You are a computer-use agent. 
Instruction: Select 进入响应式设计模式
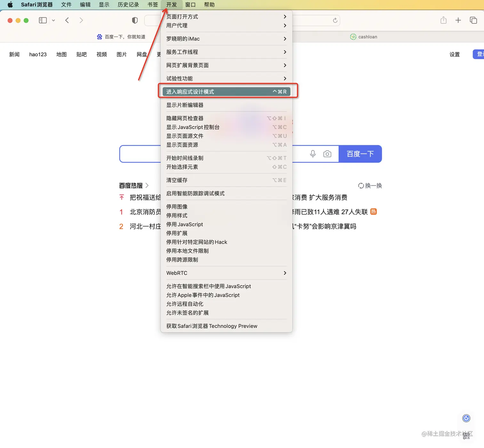[x=226, y=92]
